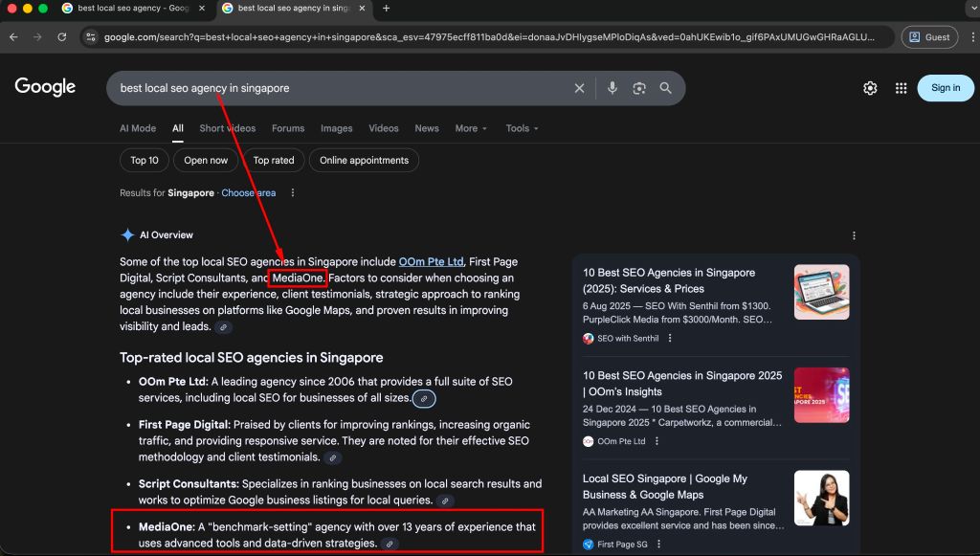Click the Sign in button
The height and width of the screenshot is (556, 980).
946,88
